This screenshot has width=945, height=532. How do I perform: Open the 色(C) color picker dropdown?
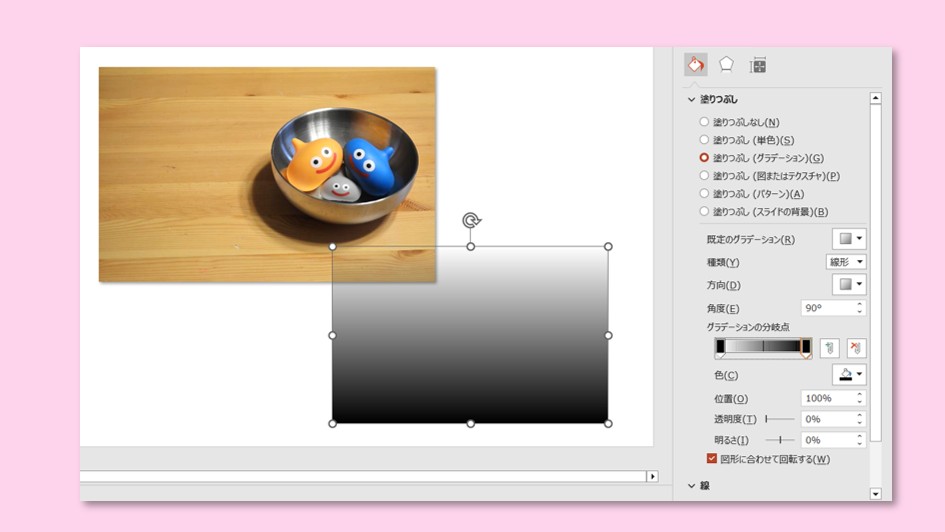click(x=849, y=374)
